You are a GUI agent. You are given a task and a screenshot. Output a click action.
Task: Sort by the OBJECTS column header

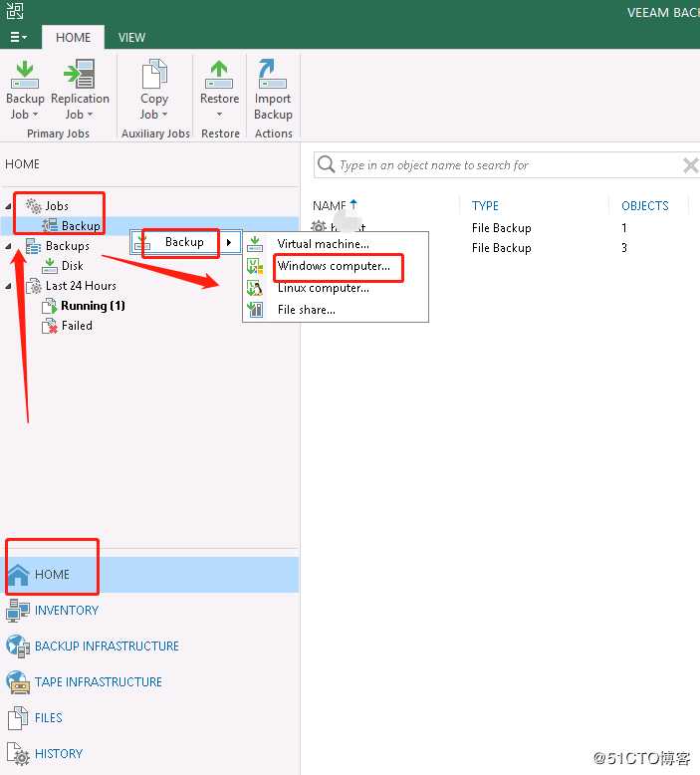pos(644,205)
